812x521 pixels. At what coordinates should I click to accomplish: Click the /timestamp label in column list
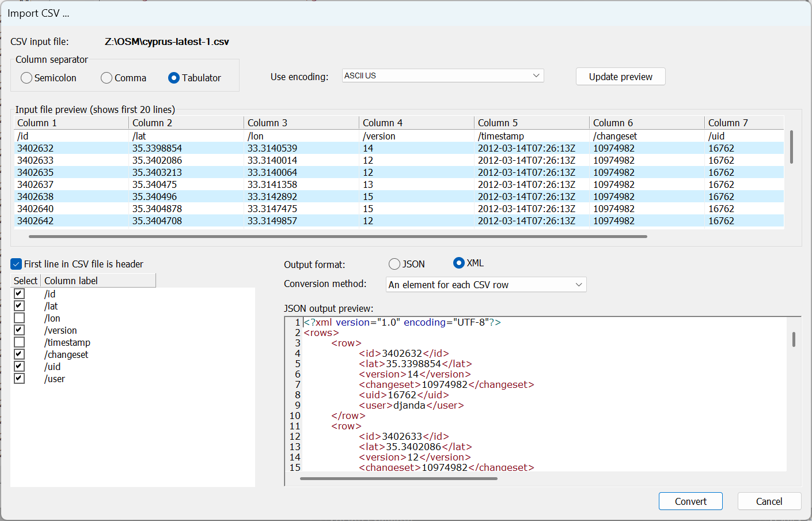pos(67,342)
